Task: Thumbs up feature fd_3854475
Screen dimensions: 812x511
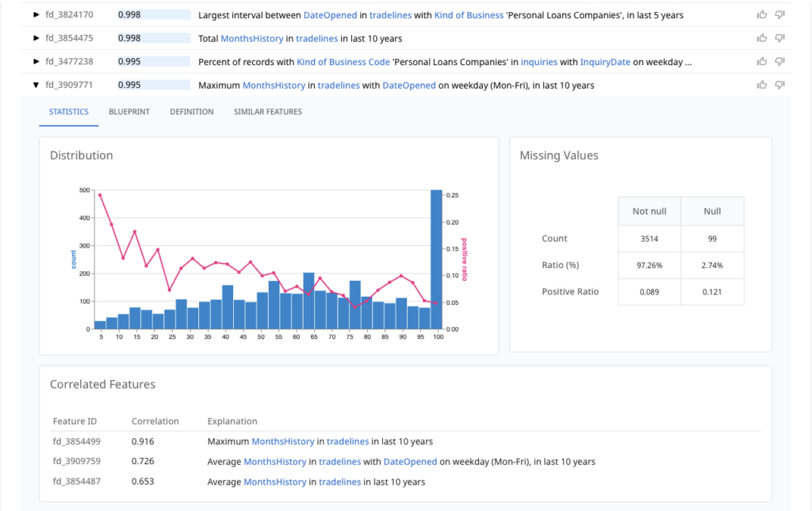Action: point(762,38)
